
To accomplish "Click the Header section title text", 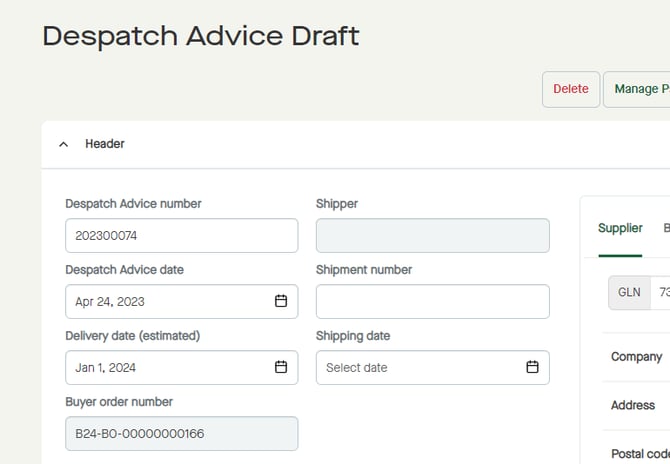I will (x=105, y=144).
